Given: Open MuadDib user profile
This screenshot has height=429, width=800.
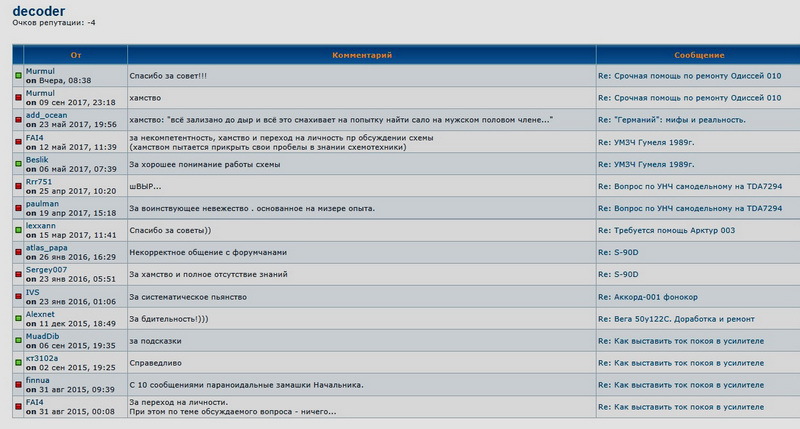Looking at the screenshot, I should (42, 336).
